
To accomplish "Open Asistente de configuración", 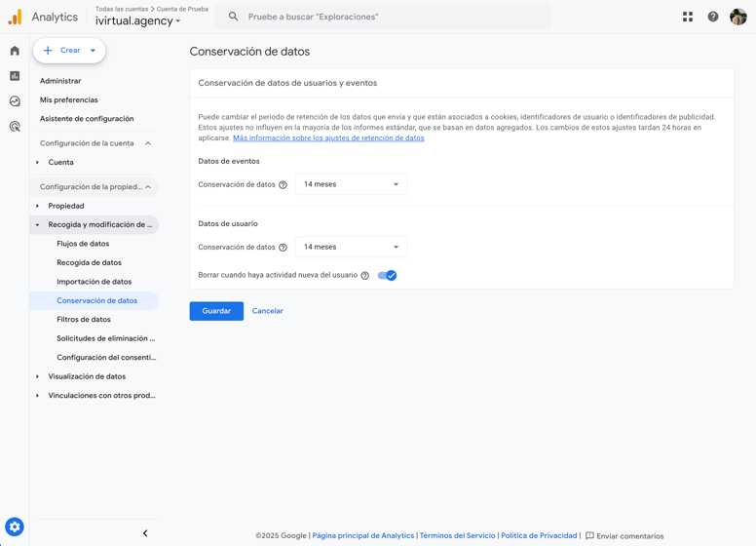I will (87, 119).
